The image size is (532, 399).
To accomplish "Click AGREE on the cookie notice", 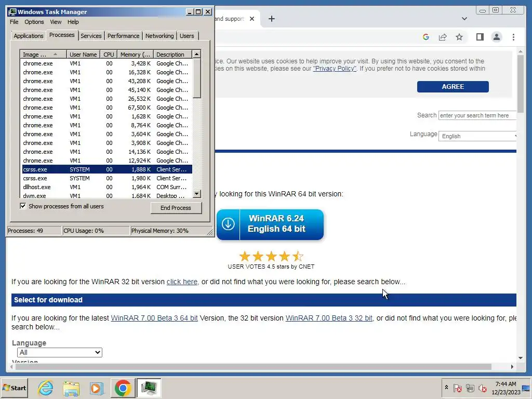I will coord(453,87).
